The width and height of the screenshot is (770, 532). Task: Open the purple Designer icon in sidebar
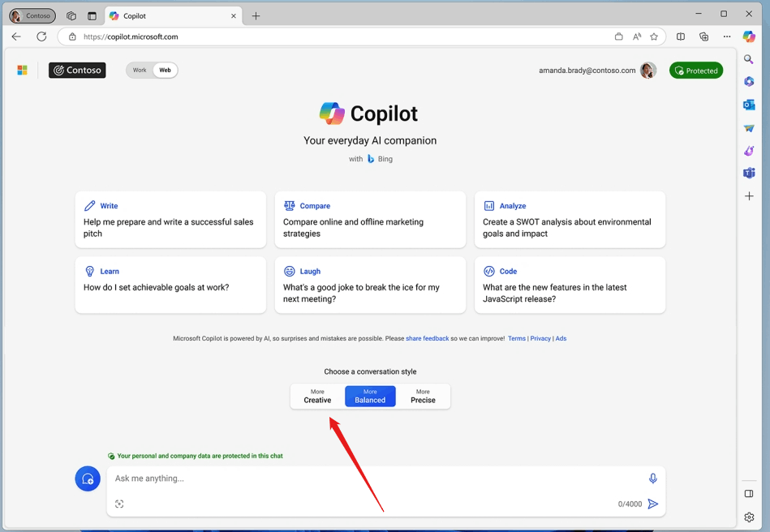tap(748, 151)
